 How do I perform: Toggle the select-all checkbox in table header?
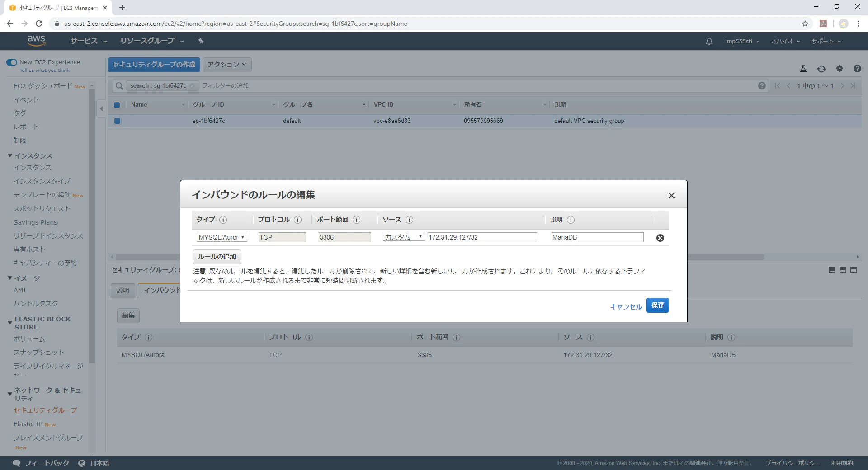coord(117,105)
